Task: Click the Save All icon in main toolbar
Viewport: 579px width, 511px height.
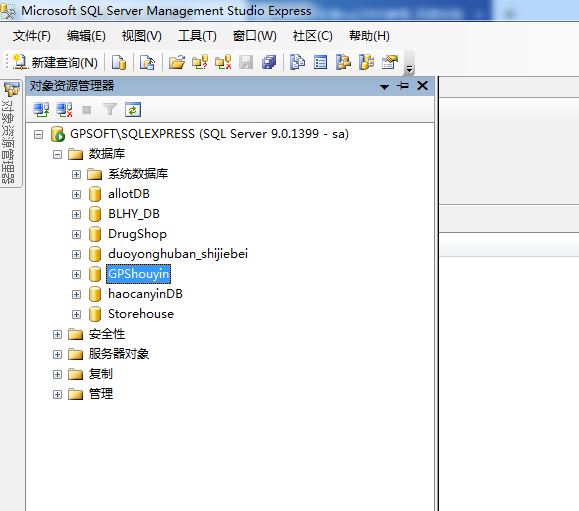Action: click(269, 62)
